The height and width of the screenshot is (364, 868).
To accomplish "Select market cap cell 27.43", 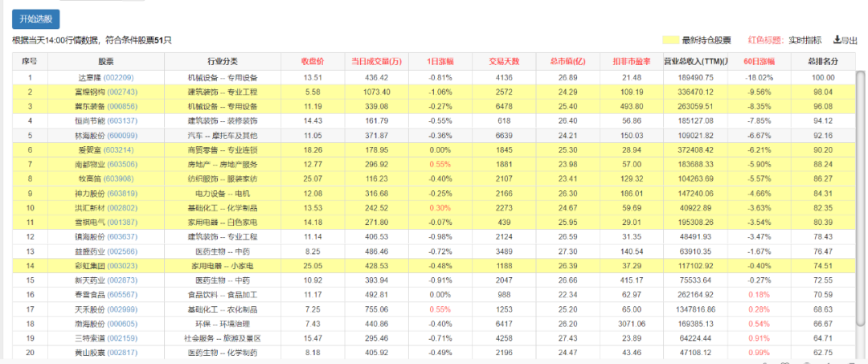I will 568,338.
